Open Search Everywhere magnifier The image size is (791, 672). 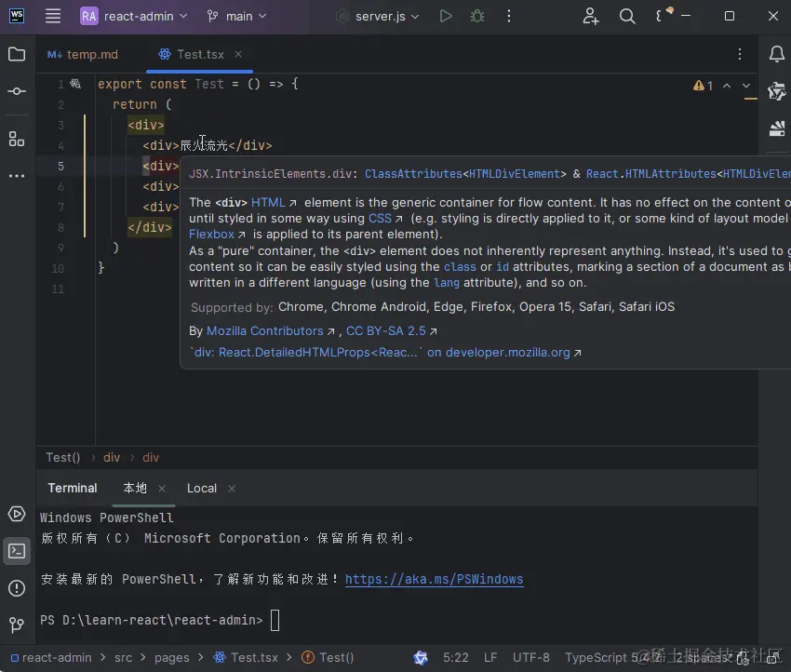point(627,16)
